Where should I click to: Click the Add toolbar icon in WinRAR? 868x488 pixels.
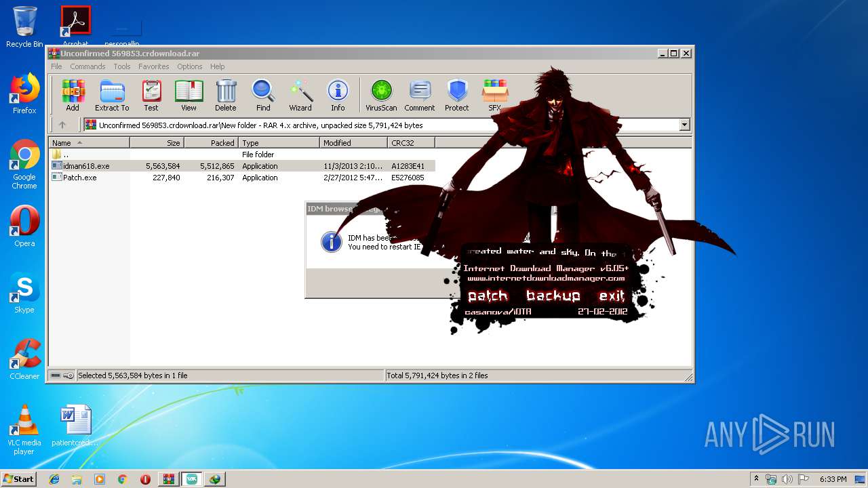(x=73, y=95)
